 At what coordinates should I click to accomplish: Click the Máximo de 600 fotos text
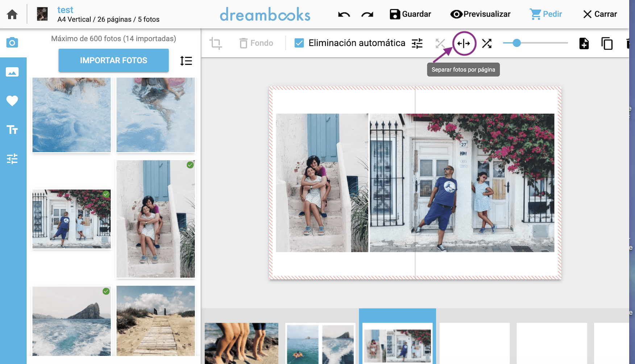[x=113, y=38]
